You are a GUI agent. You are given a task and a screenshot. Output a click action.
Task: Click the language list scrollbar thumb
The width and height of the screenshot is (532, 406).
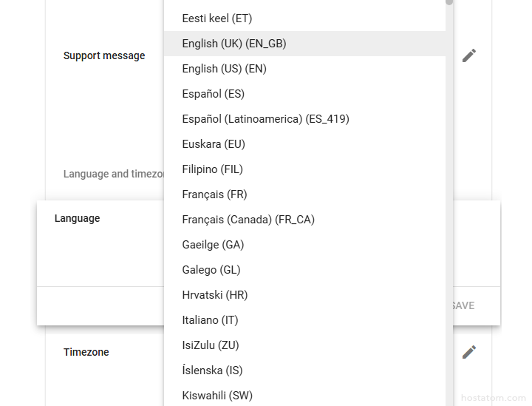click(449, 2)
